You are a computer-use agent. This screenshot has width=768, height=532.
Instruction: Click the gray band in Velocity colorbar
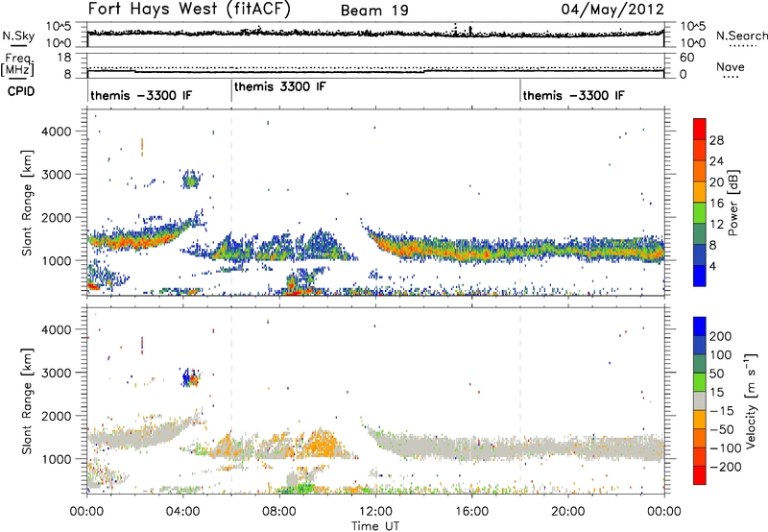point(700,400)
